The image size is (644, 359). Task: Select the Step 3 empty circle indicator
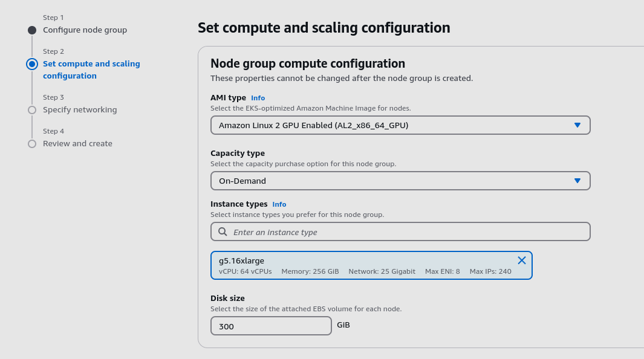tap(31, 109)
